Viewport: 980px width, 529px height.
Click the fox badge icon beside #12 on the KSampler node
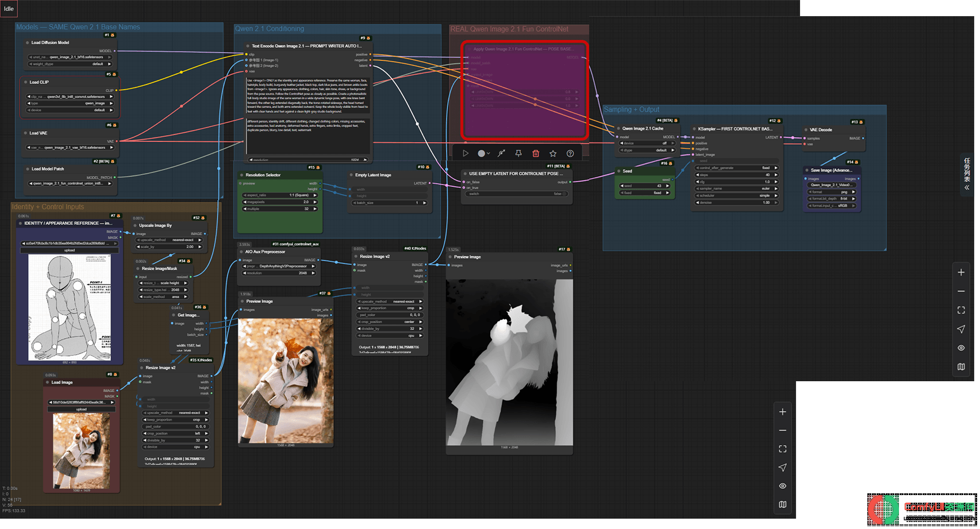pyautogui.click(x=780, y=121)
